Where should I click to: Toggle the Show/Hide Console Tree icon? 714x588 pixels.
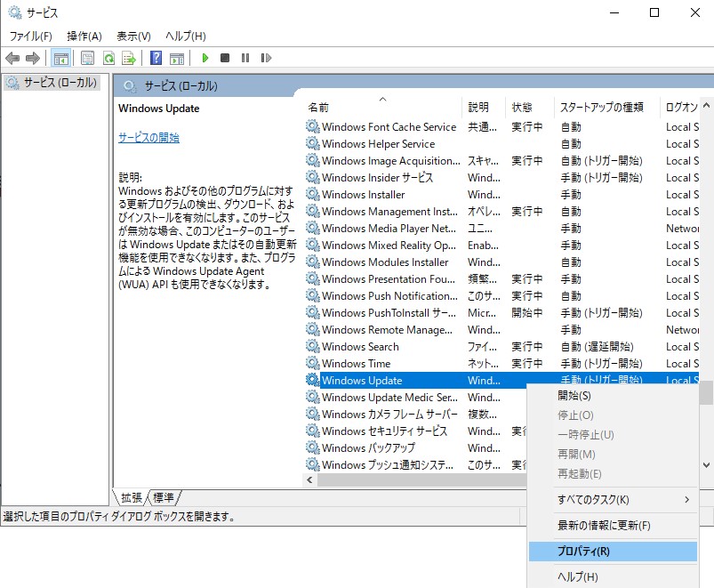tap(60, 58)
